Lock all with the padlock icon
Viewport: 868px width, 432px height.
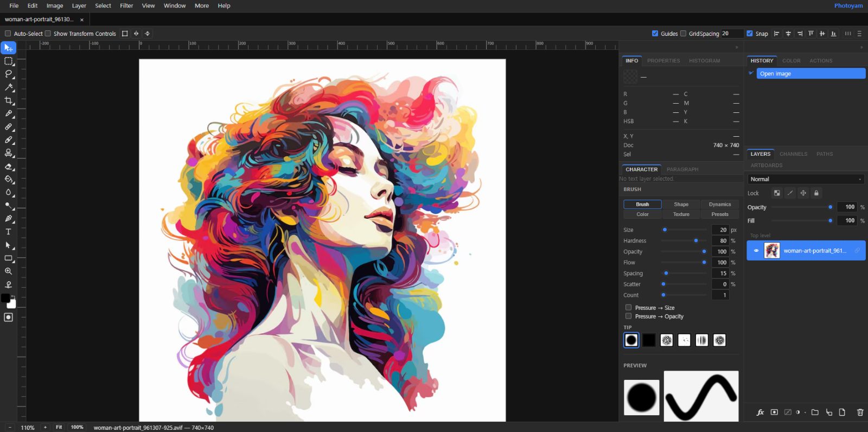(816, 193)
